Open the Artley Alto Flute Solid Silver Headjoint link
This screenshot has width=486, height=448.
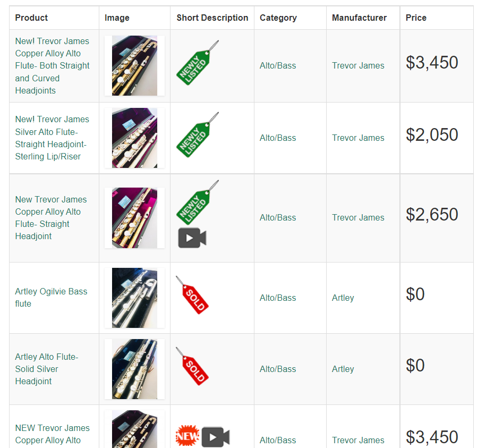(47, 369)
